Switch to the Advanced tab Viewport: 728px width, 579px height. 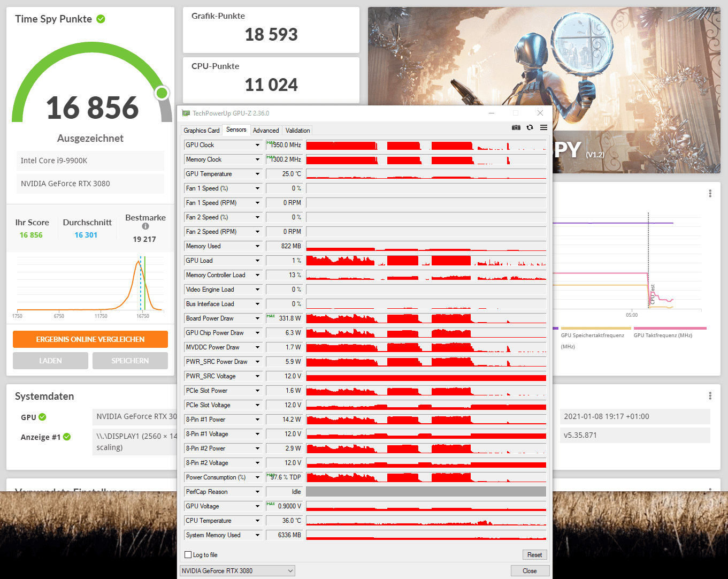[266, 131]
